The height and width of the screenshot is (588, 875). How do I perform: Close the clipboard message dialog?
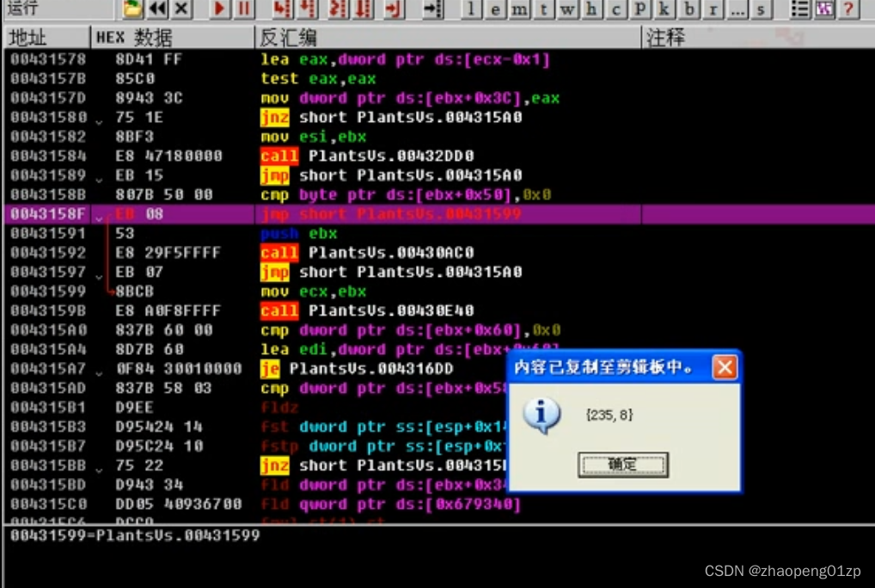coord(725,367)
